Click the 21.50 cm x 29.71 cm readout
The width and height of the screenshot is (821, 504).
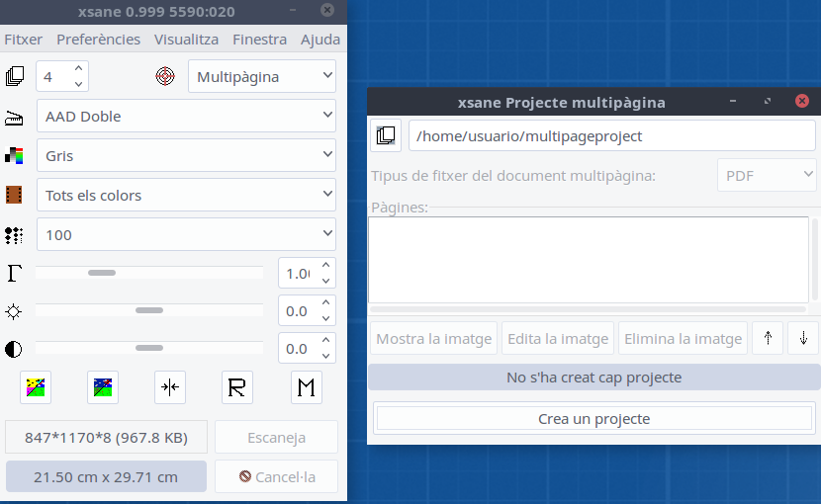(106, 476)
